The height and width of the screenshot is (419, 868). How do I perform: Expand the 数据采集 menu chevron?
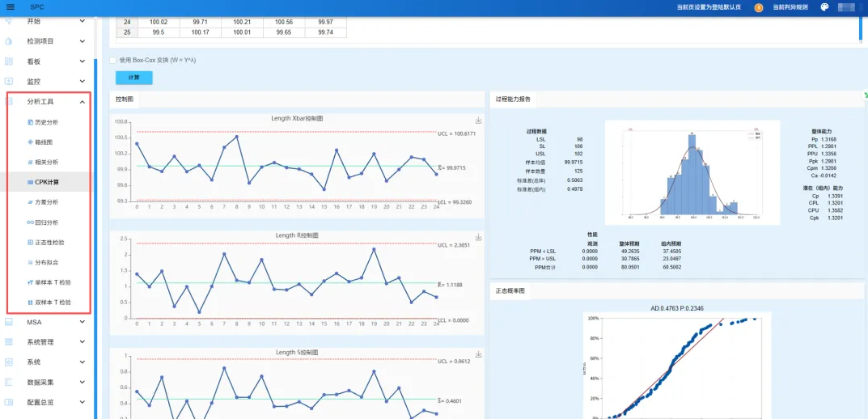83,382
